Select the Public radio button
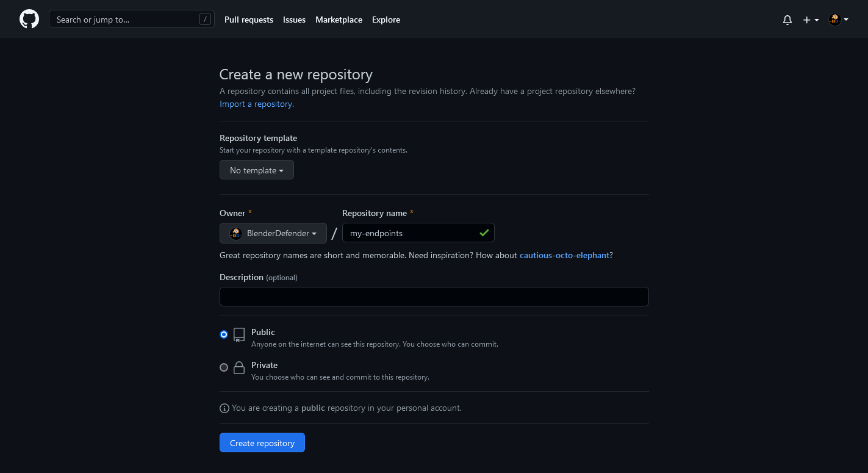 224,334
